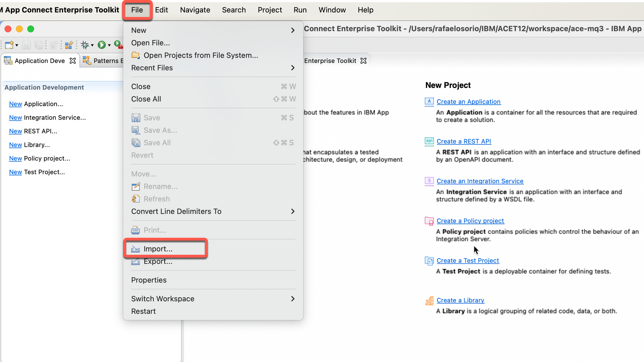Image resolution: width=644 pixels, height=362 pixels.
Task: Click the greyed Save toolbar icon
Action: [26, 45]
